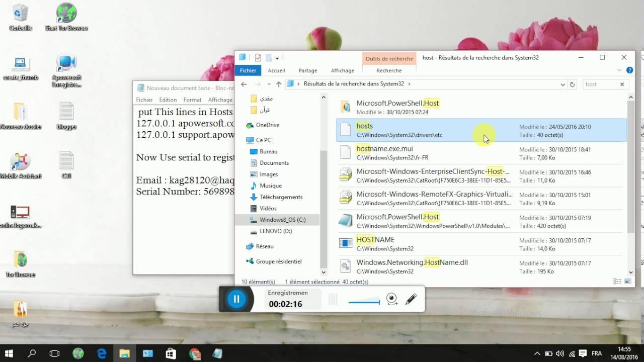Select the HOSTNAME application result
Image resolution: width=644 pixels, height=362 pixels.
coord(481,244)
